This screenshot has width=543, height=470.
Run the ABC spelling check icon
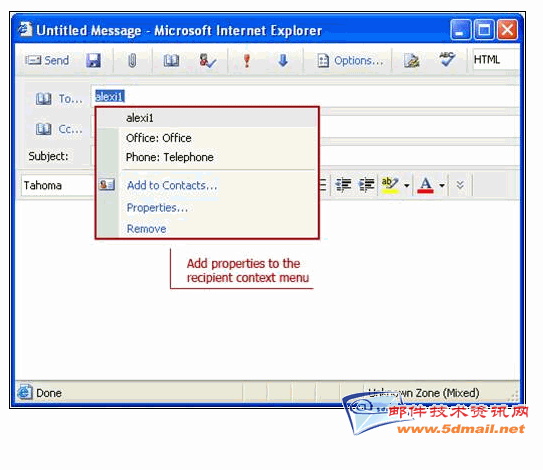[x=447, y=59]
